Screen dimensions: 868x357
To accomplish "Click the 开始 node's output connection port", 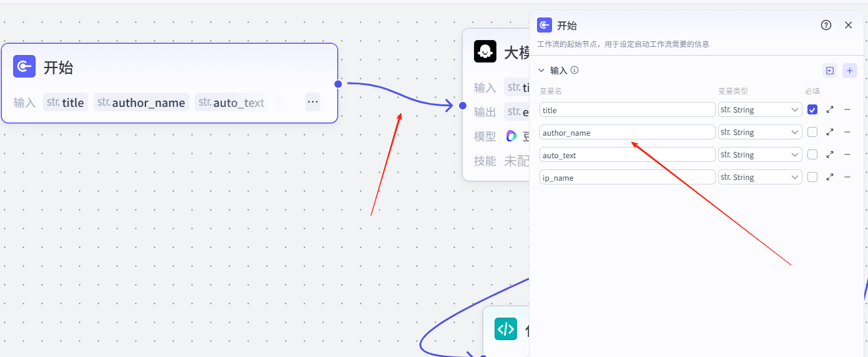I will (x=338, y=83).
